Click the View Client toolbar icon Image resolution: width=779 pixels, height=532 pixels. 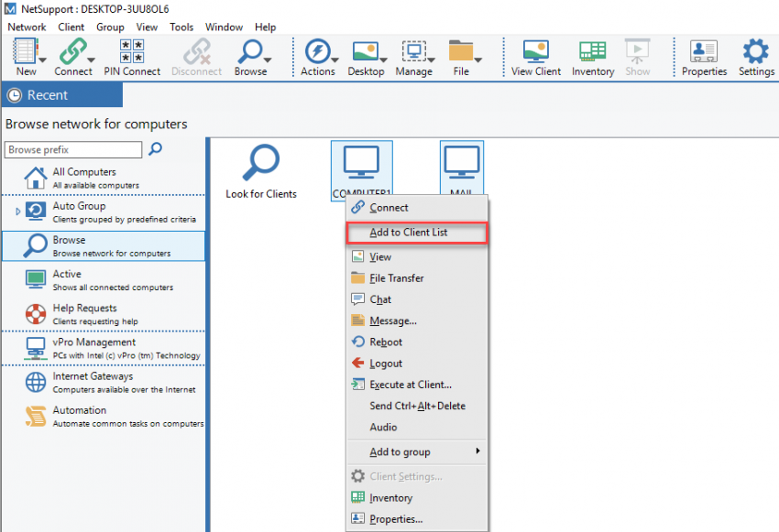click(x=536, y=57)
